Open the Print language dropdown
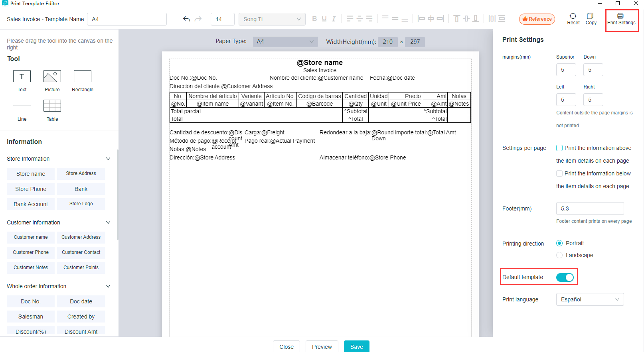The width and height of the screenshot is (644, 352). 590,299
